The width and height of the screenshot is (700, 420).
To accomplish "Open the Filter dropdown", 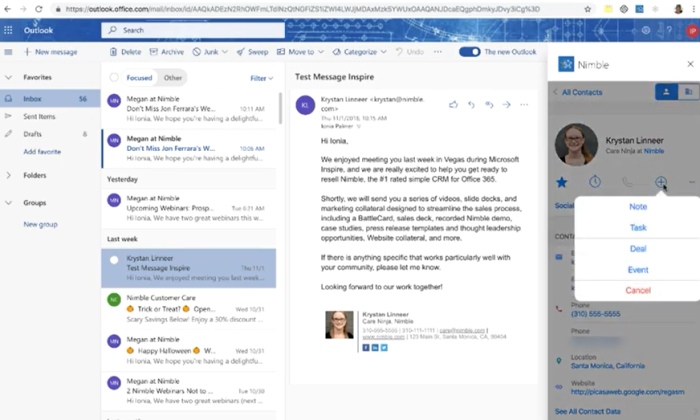I will [262, 78].
